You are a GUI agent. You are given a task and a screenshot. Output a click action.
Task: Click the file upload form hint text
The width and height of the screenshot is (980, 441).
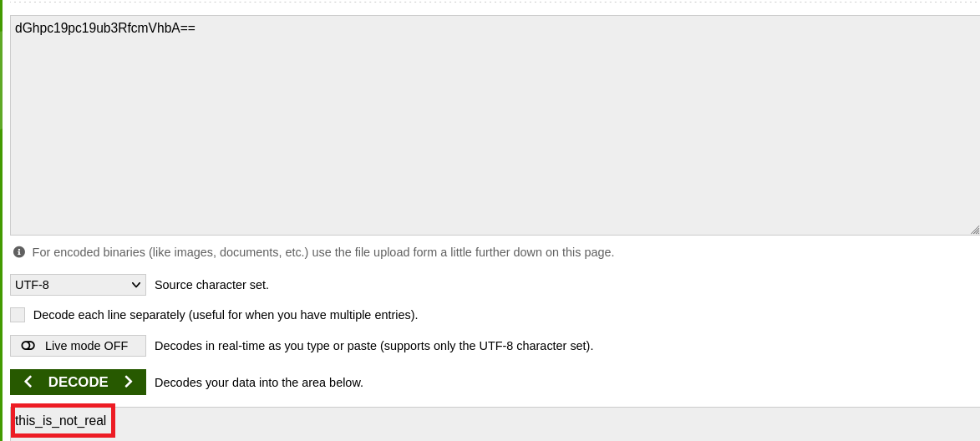coord(322,251)
